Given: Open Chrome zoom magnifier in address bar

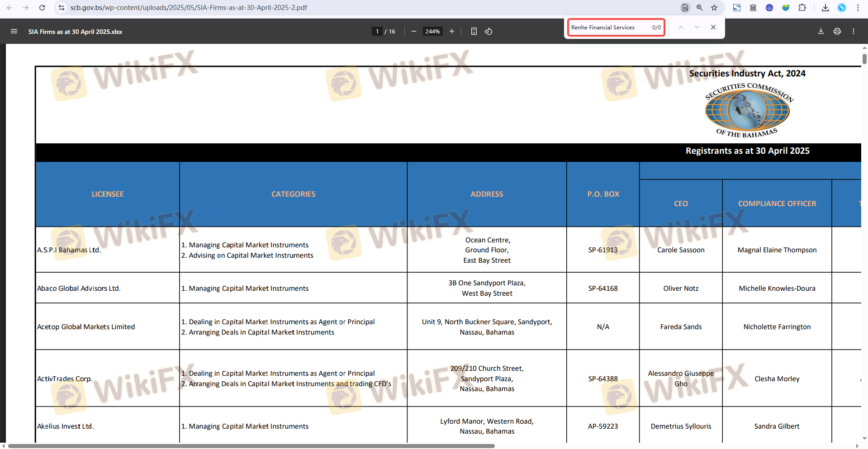Looking at the screenshot, I should (700, 8).
